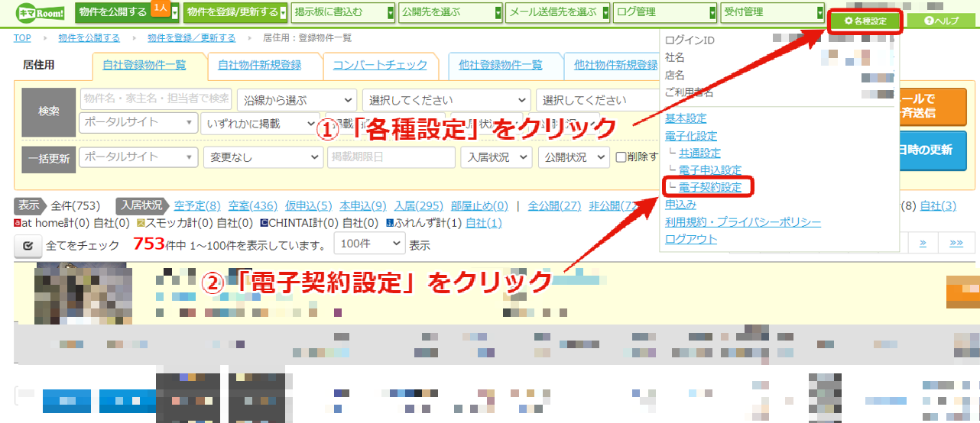This screenshot has height=423, width=980.
Task: Click the CHINTAI portal icon
Action: (x=264, y=224)
